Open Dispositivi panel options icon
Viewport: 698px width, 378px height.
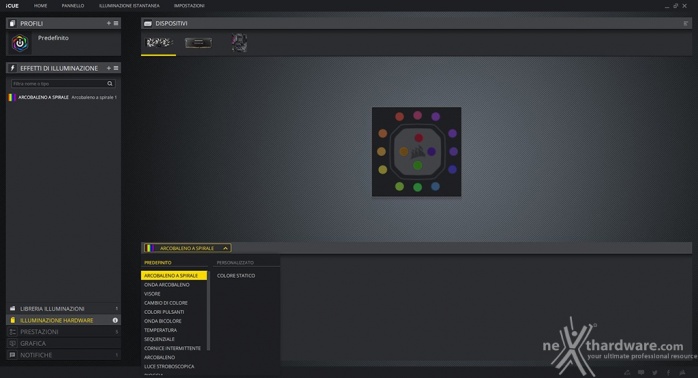point(686,23)
